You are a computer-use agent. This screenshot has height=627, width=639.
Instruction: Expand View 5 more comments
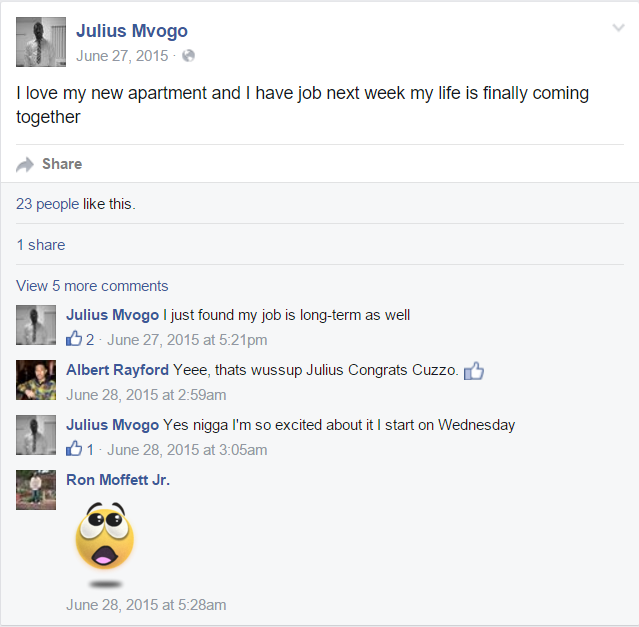(92, 286)
